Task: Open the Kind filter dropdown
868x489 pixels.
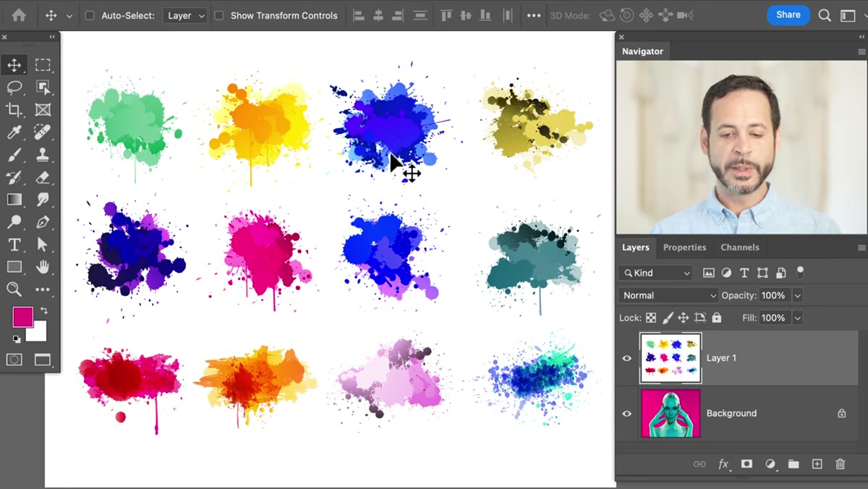Action: coord(656,273)
